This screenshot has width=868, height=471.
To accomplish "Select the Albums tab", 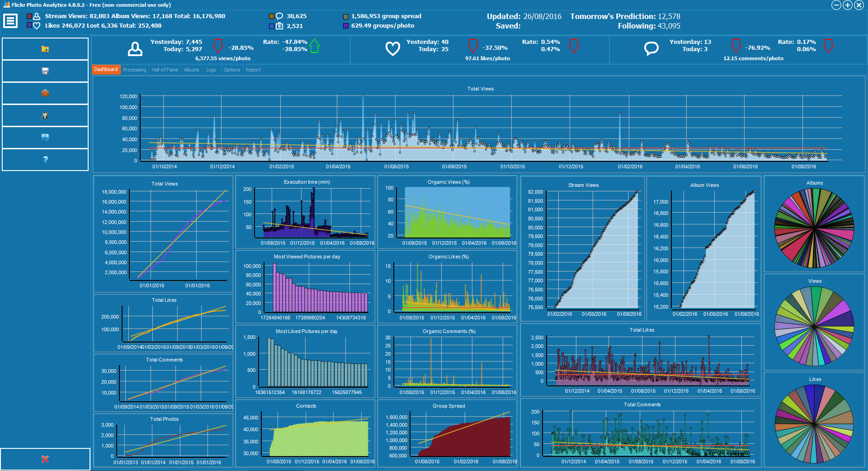I will [191, 70].
